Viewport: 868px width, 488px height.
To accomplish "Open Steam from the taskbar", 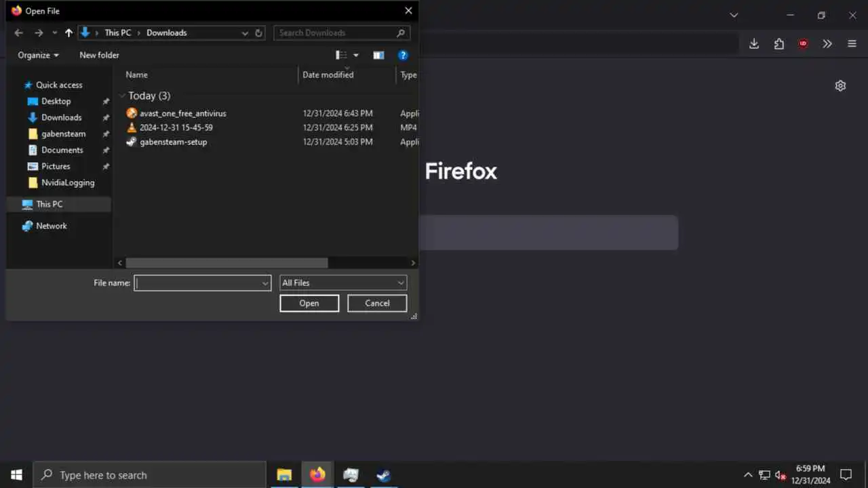I will pyautogui.click(x=384, y=475).
